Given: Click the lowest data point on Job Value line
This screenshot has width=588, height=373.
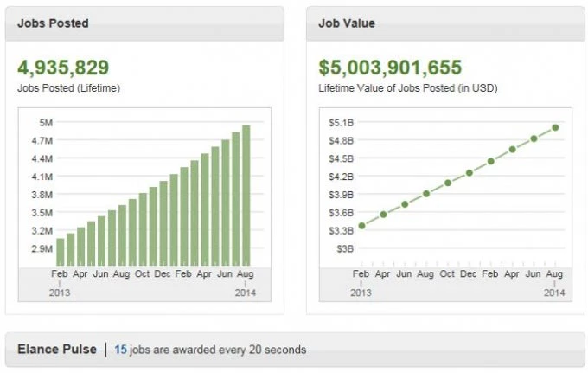Looking at the screenshot, I should (x=361, y=226).
